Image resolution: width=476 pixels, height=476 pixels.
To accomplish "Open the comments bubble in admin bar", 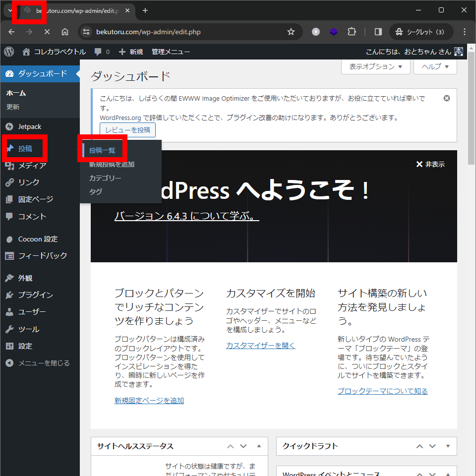I will pos(102,52).
